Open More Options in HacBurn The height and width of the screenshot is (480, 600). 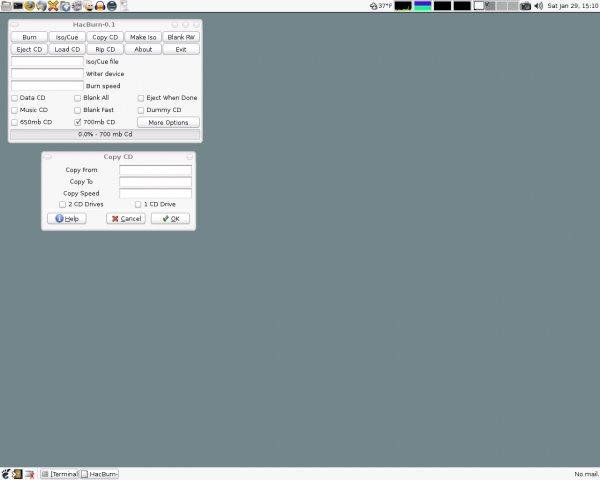(168, 122)
